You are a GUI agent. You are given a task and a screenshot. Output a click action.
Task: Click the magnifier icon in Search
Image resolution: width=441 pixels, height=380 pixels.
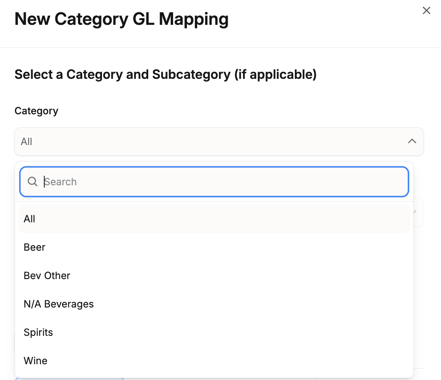point(32,182)
